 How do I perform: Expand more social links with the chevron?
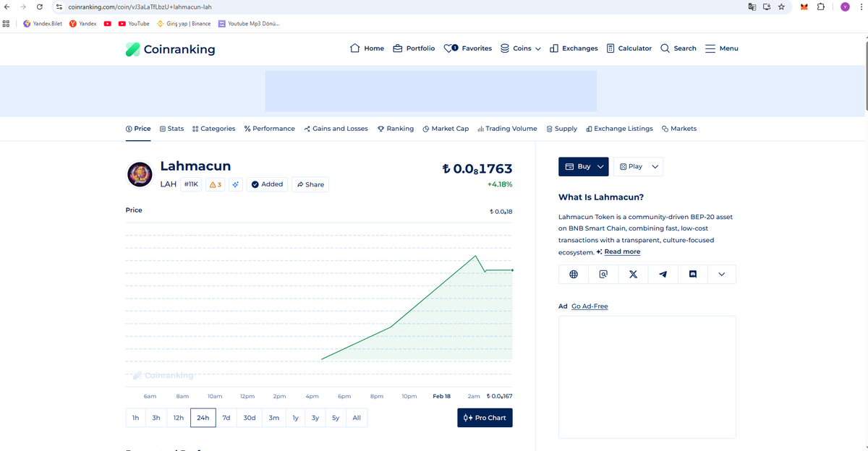pyautogui.click(x=722, y=274)
